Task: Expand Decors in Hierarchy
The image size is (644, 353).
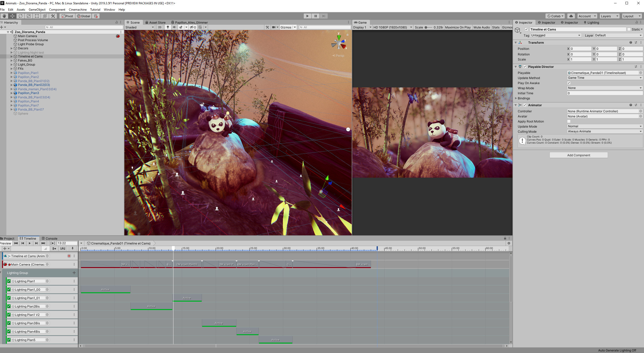Action: (11, 48)
